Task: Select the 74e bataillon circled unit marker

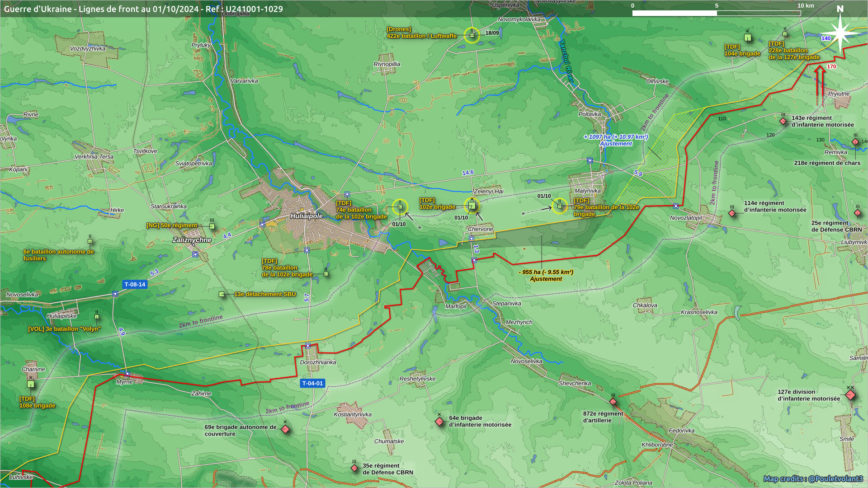Action: 400,207
